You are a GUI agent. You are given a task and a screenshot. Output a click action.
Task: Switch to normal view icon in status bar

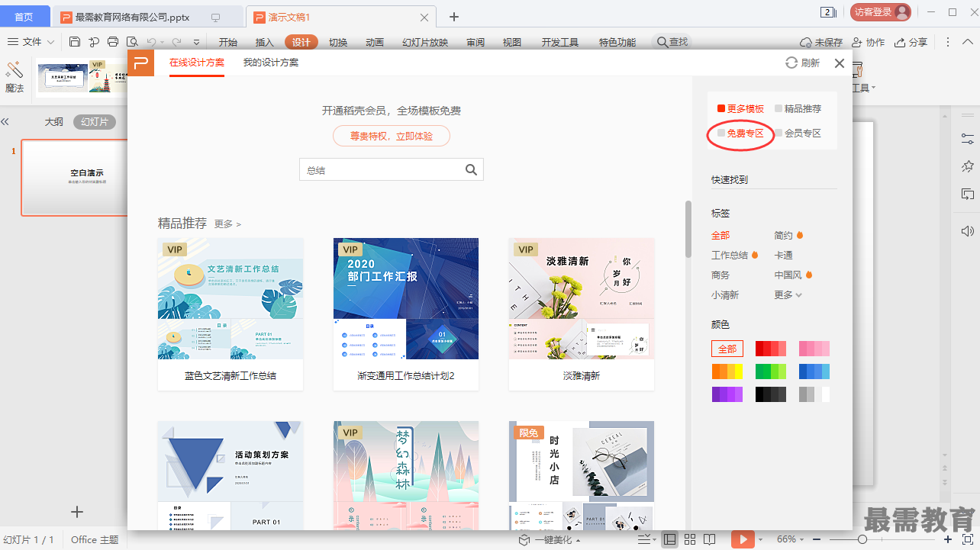669,539
